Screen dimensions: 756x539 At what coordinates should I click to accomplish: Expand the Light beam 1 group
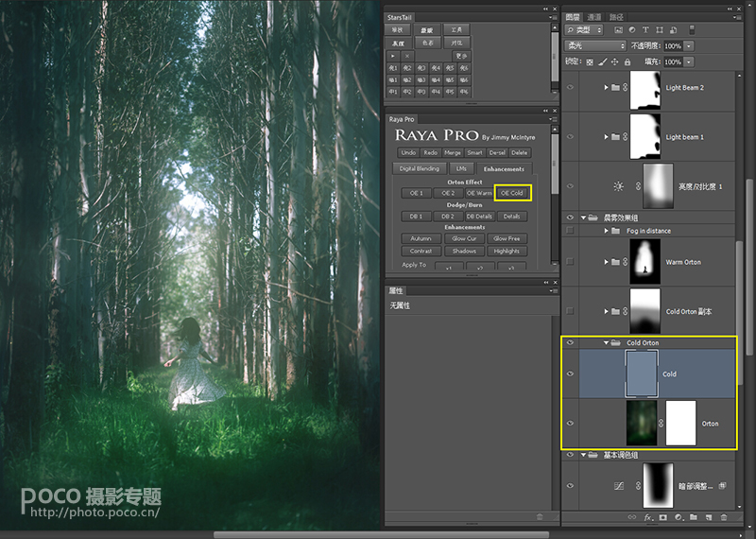coord(606,136)
